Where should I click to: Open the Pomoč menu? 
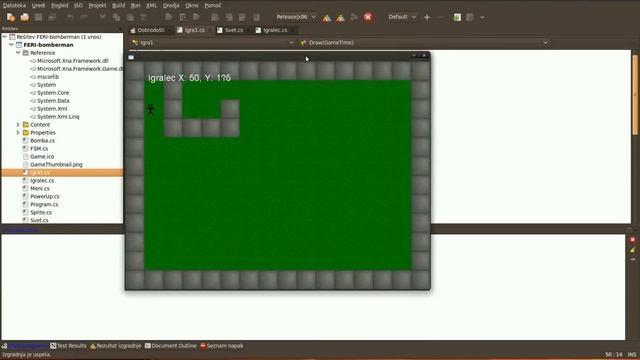(x=213, y=5)
